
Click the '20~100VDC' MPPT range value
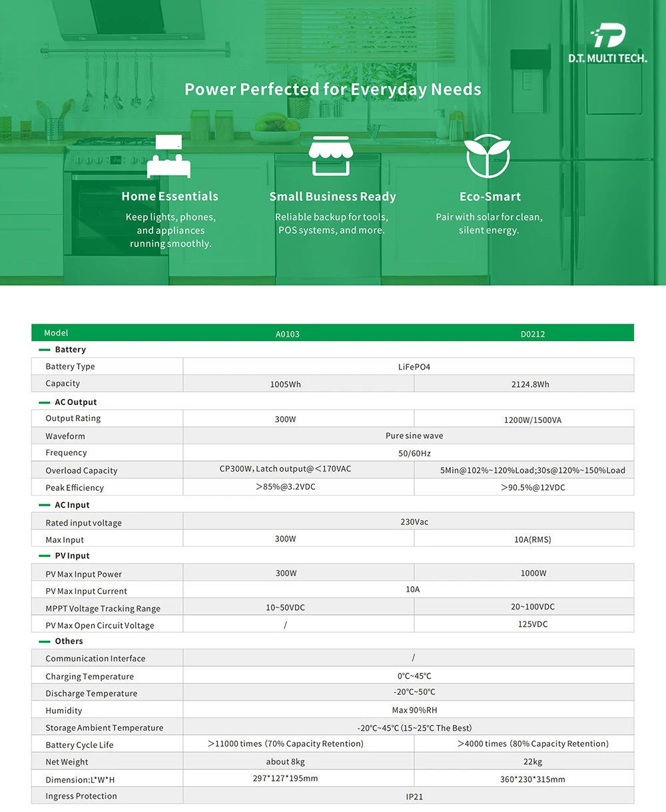tap(533, 607)
